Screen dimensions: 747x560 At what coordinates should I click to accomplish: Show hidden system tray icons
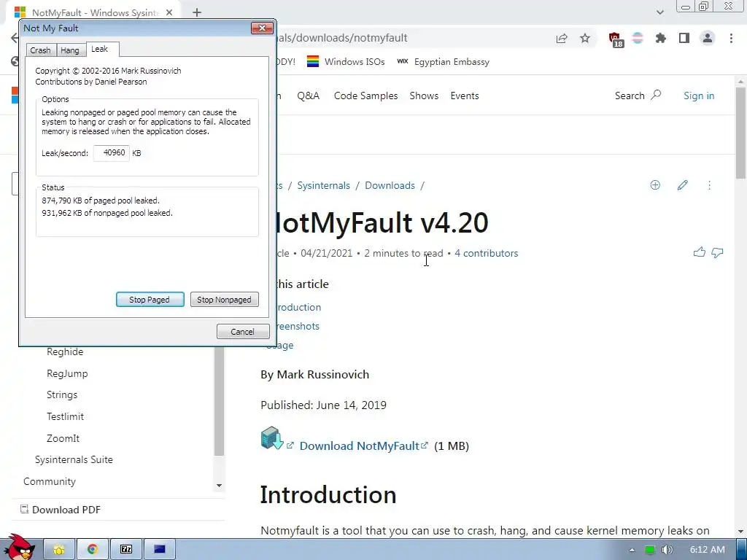click(x=632, y=550)
